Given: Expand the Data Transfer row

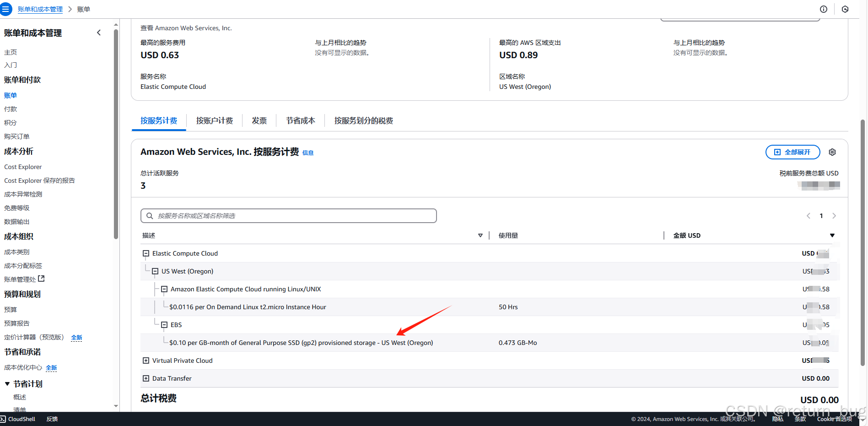Looking at the screenshot, I should (x=146, y=378).
